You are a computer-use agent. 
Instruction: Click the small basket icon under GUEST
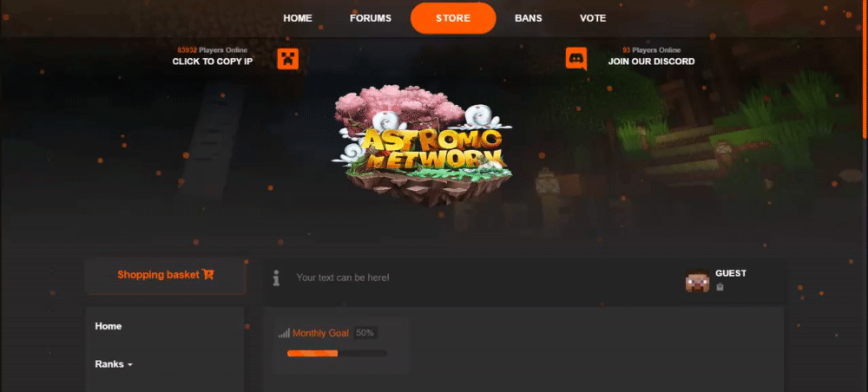[720, 287]
